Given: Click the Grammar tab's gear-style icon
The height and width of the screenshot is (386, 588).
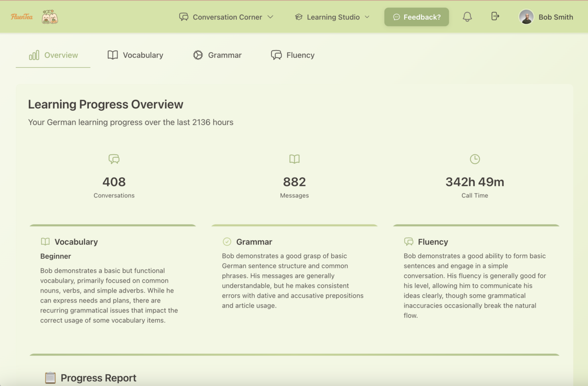Looking at the screenshot, I should point(198,55).
